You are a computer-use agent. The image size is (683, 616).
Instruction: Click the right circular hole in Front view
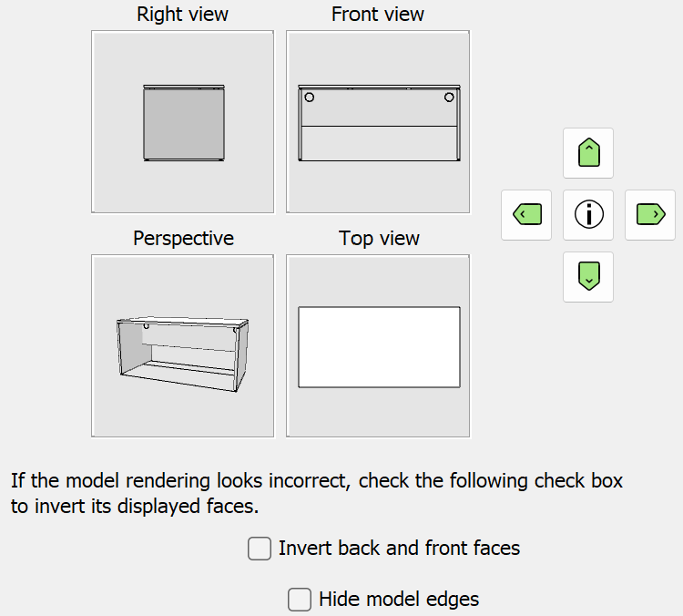(x=448, y=97)
